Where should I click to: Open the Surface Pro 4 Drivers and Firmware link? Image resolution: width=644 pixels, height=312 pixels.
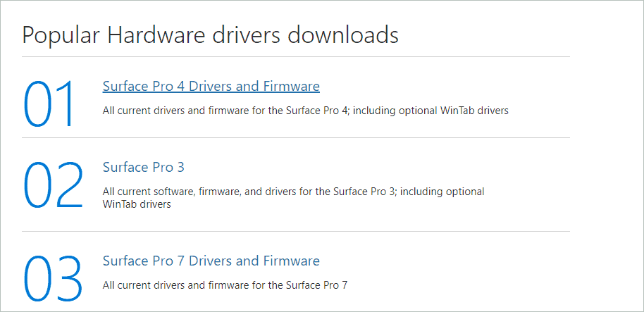211,86
